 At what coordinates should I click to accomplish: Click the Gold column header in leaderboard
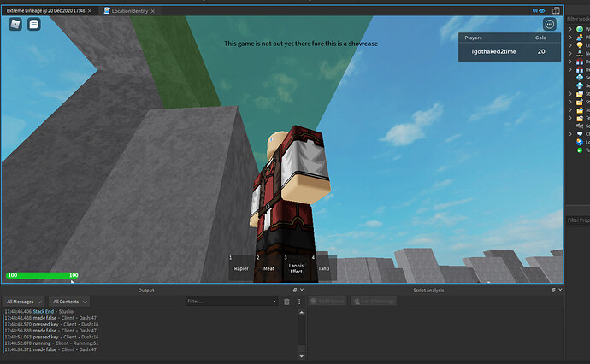540,38
